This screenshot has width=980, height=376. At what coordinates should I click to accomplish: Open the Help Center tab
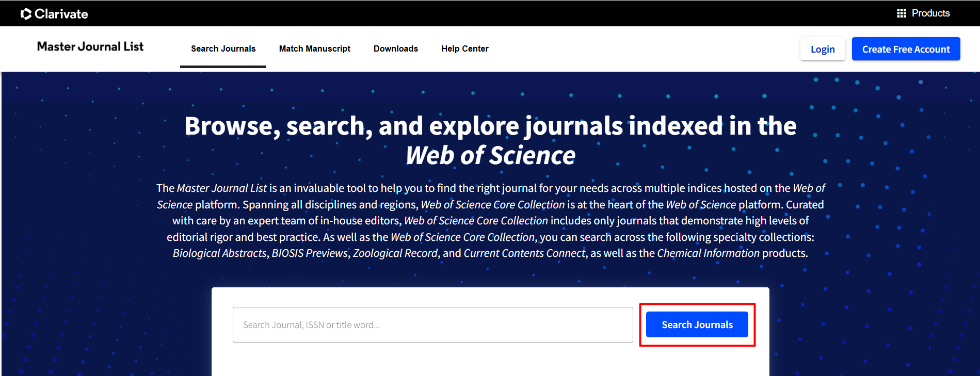465,48
